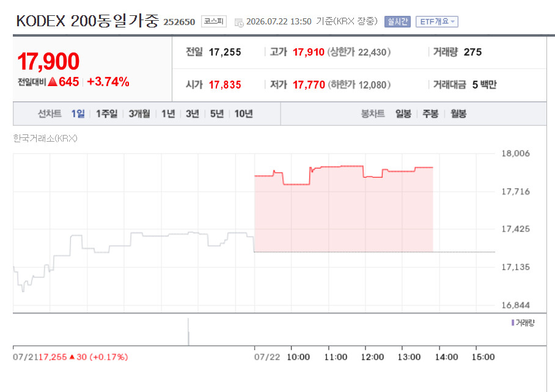
Task: Open the 10년 chart period
Action: (243, 114)
